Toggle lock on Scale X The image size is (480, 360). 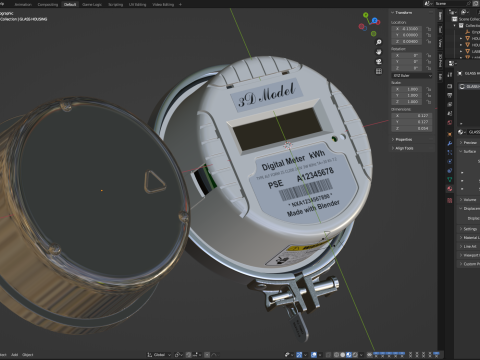(x=429, y=89)
